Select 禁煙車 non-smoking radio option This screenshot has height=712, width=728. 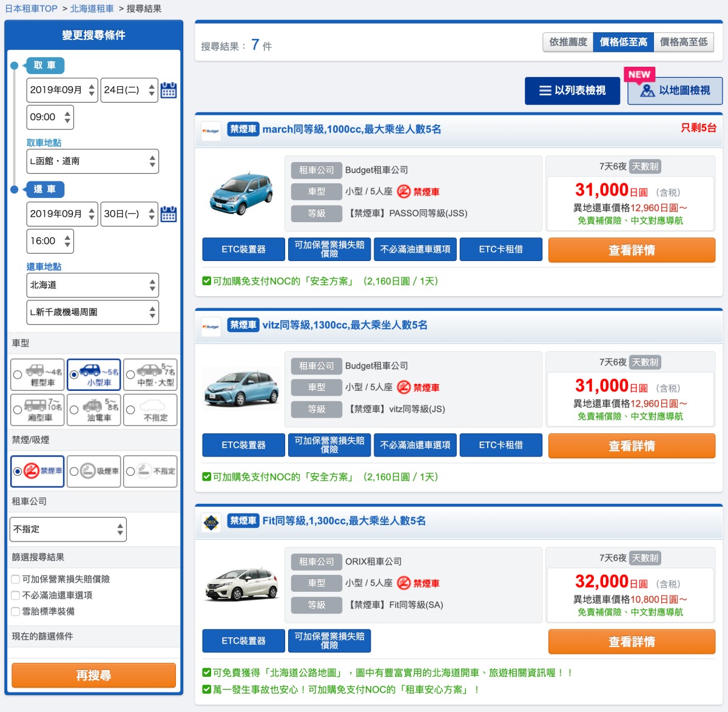18,471
